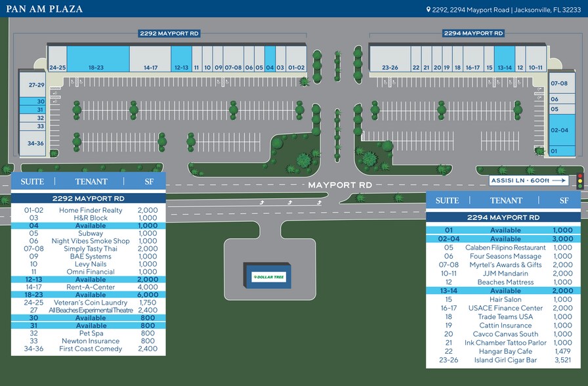Viewport: 588px width, 386px height.
Task: Click the 3,521 SF value for Island Girl Cigar Bar
Action: (x=562, y=360)
